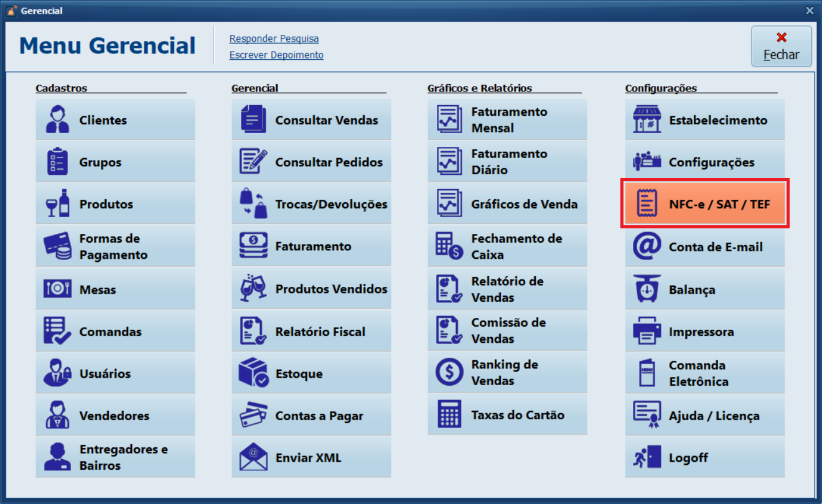The width and height of the screenshot is (822, 504).
Task: Open the Escrever Depoimento link
Action: (x=276, y=55)
